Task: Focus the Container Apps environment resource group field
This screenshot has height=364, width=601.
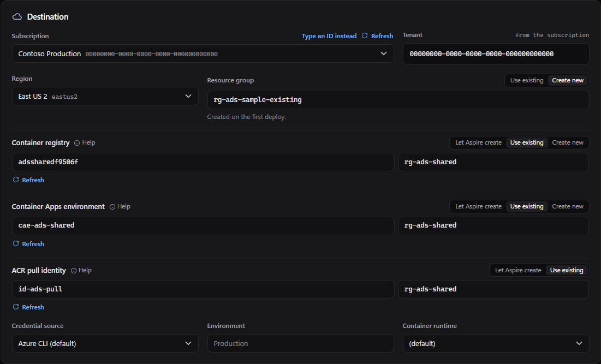Action: click(493, 226)
